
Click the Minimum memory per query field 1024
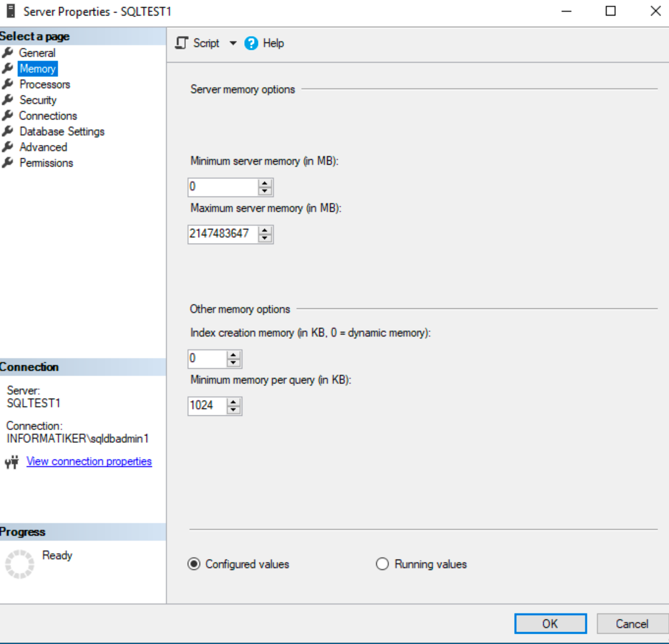pos(208,406)
